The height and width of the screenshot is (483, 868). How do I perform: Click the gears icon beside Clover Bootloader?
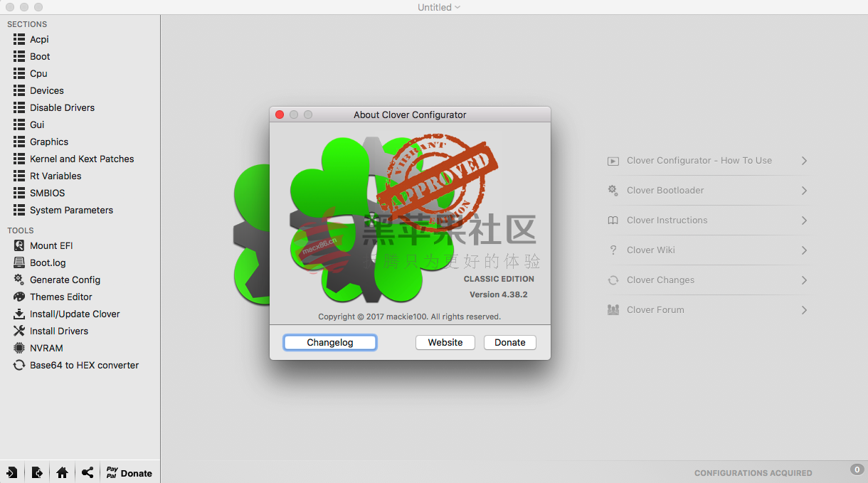(x=613, y=191)
